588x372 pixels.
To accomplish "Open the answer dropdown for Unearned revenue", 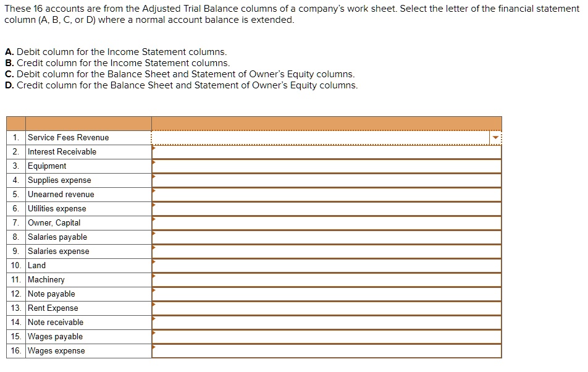I will tap(326, 194).
